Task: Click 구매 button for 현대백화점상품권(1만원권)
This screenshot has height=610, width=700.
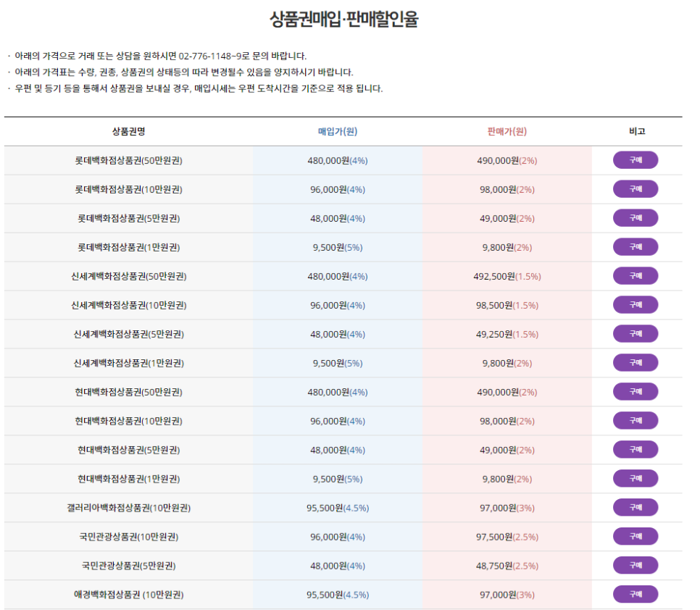Action: pyautogui.click(x=636, y=478)
